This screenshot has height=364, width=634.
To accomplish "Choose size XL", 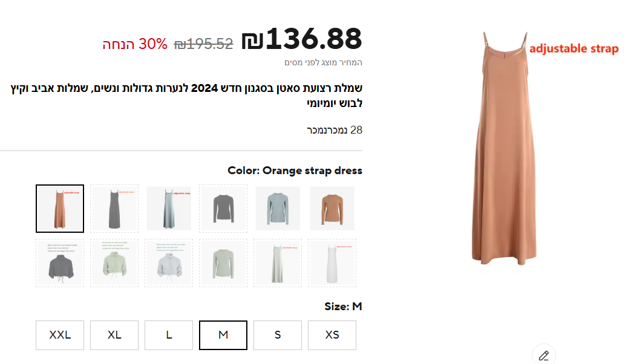I will click(x=114, y=335).
